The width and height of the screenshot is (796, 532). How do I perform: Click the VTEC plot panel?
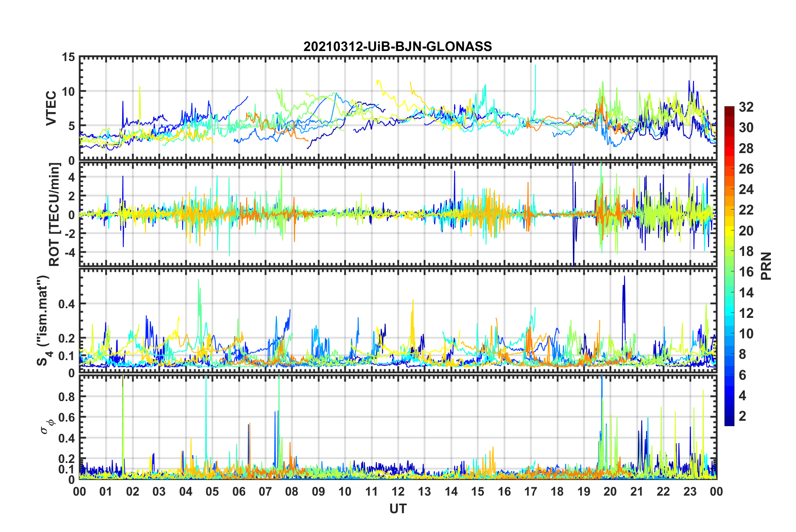pos(398,108)
